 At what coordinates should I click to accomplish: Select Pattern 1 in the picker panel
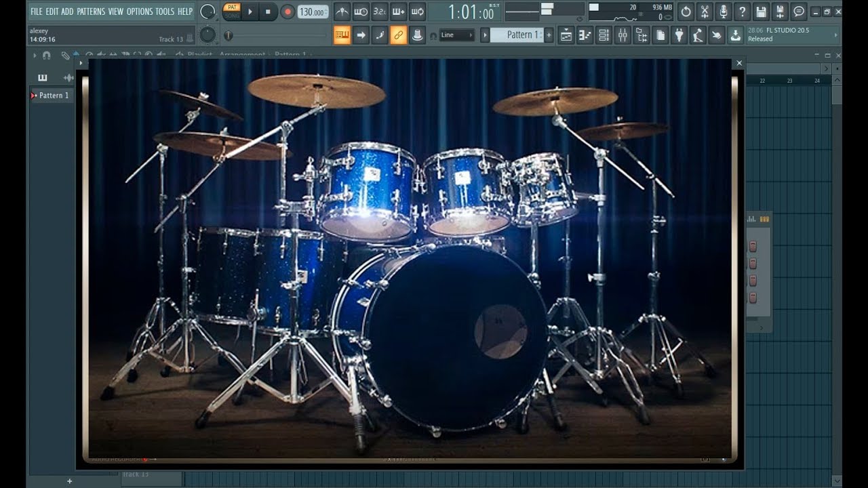(52, 96)
